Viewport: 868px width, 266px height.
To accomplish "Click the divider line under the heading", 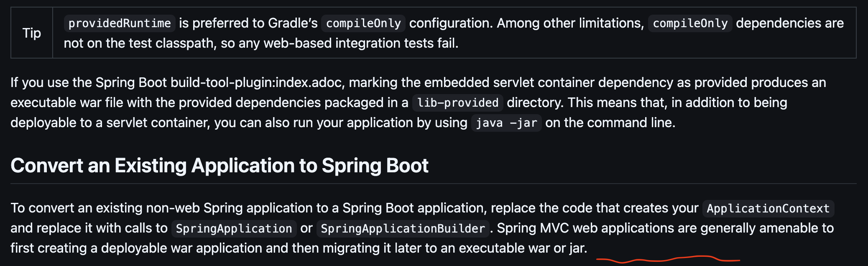I will (433, 184).
